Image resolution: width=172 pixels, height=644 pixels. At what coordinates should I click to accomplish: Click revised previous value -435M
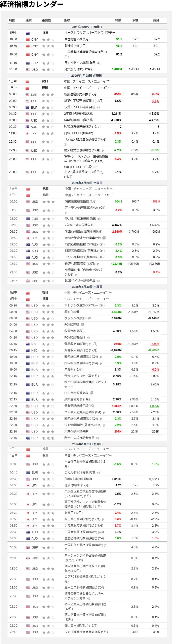coord(155,344)
